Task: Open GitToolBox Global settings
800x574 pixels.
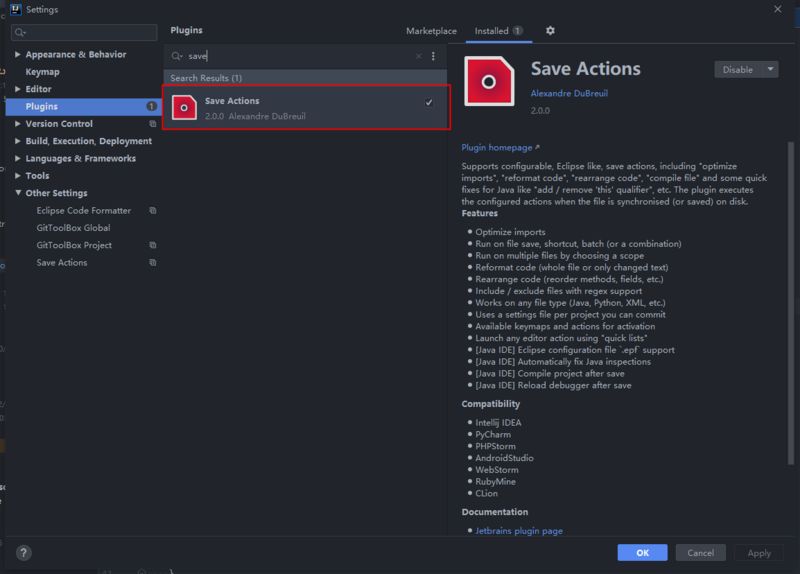Action: click(x=73, y=228)
